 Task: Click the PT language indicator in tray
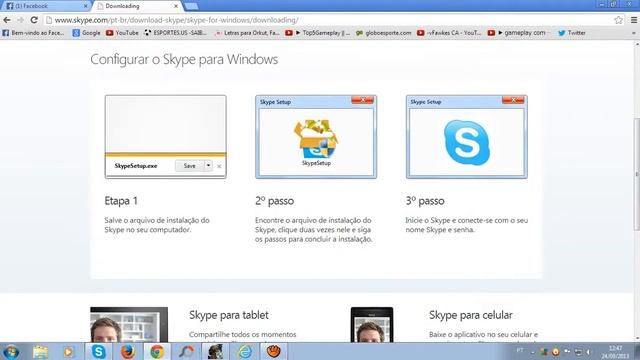point(520,350)
